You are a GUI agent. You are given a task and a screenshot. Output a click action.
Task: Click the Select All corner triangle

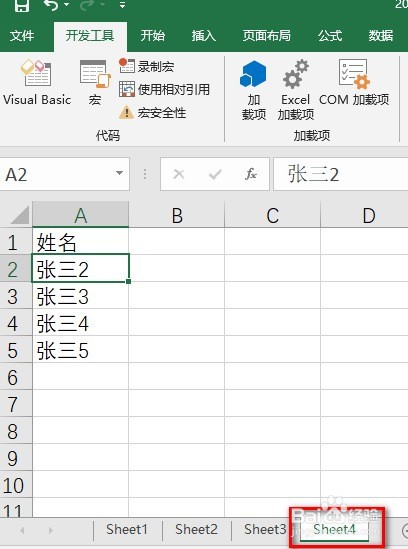[x=20, y=215]
